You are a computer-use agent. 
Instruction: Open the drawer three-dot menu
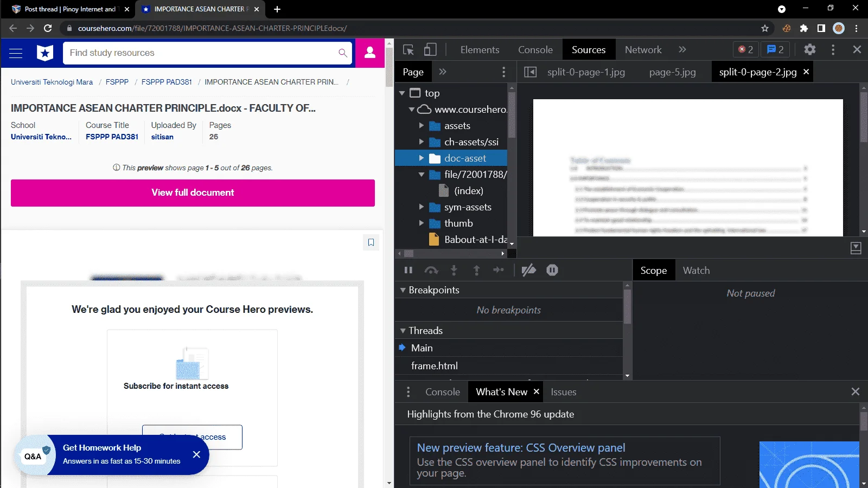(409, 392)
